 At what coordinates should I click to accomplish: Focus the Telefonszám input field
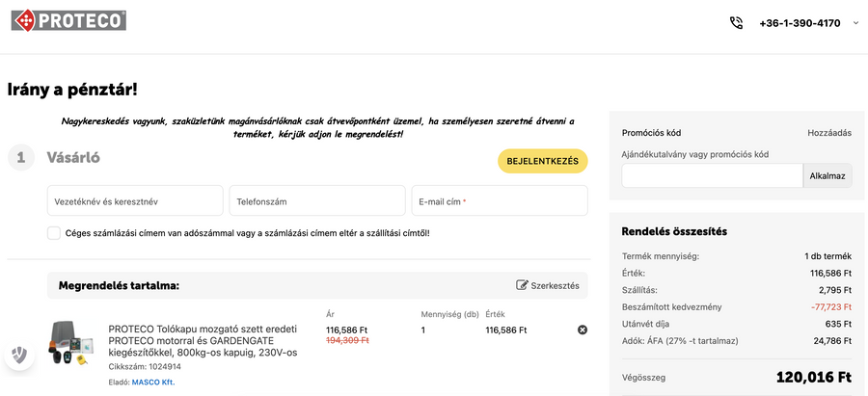tap(317, 201)
